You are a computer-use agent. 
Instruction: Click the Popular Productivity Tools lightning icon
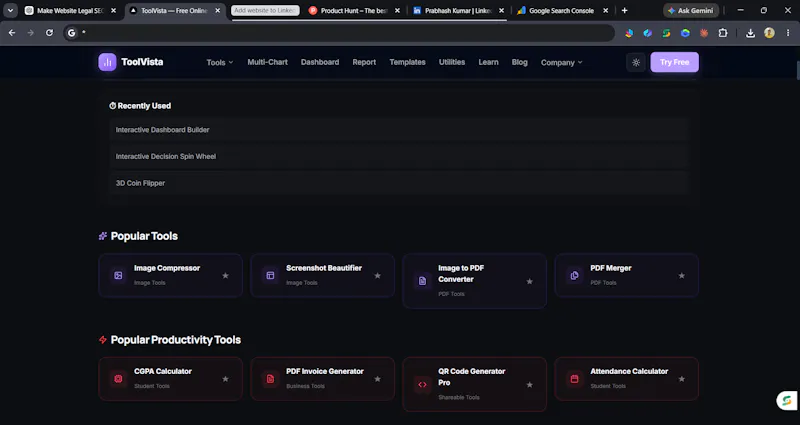tap(103, 339)
